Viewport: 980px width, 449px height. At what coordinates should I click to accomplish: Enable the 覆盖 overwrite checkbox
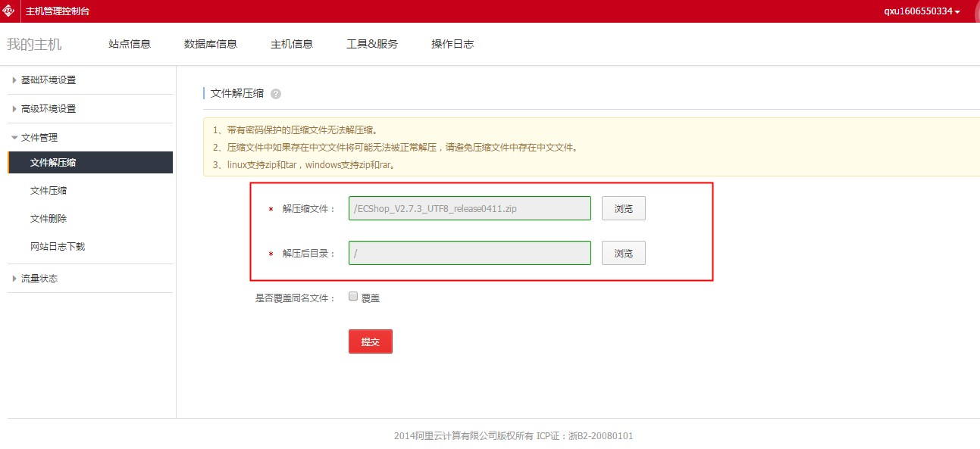click(353, 297)
